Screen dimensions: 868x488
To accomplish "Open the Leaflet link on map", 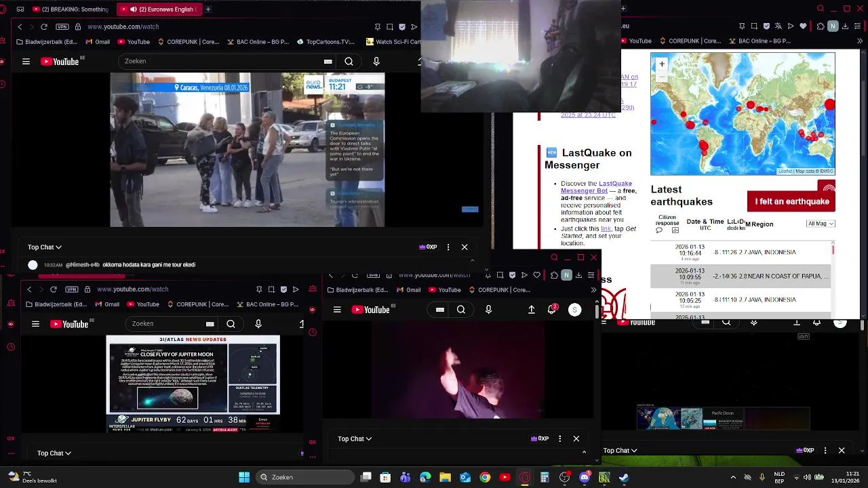I will tap(785, 171).
